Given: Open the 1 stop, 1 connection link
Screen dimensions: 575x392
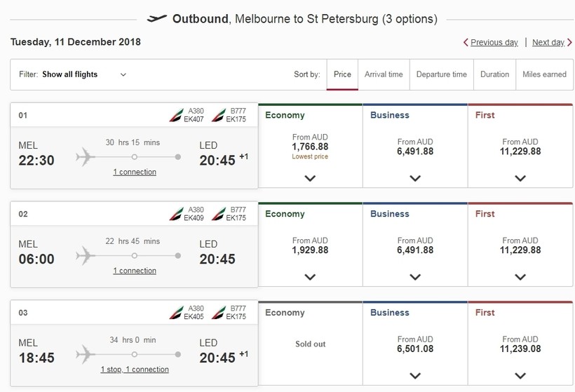Looking at the screenshot, I should pos(135,370).
